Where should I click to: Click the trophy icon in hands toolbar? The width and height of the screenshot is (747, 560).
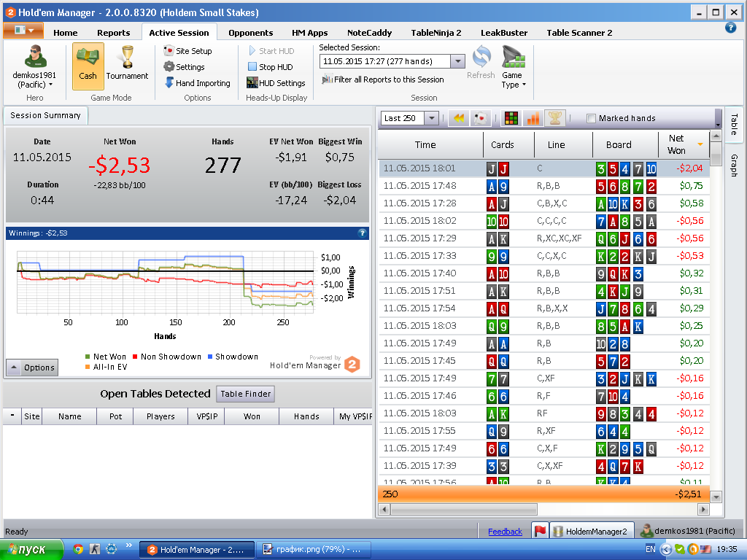[x=555, y=118]
